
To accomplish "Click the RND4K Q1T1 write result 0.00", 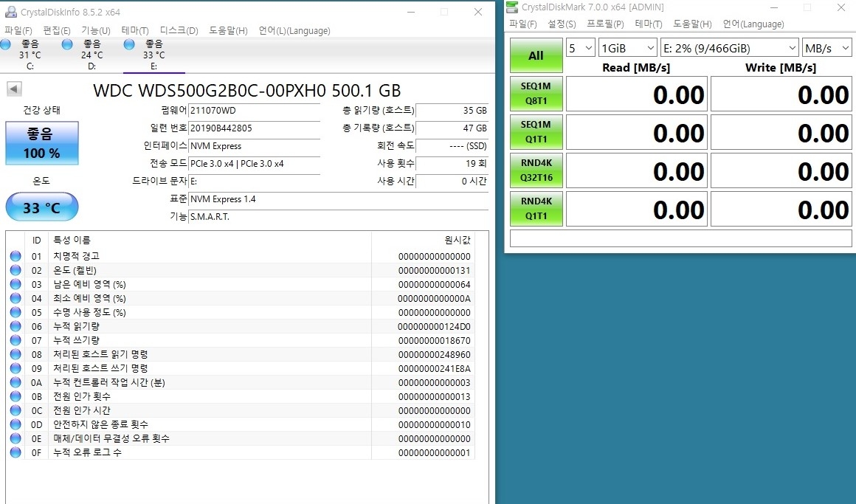I will [781, 209].
